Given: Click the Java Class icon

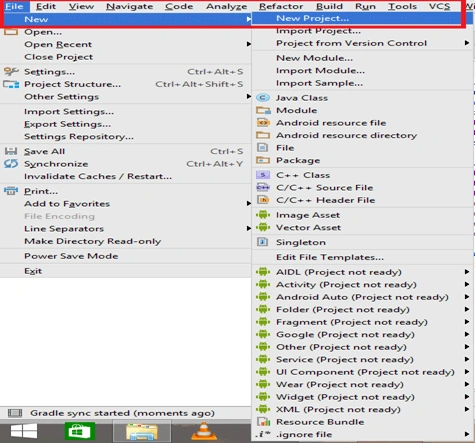Looking at the screenshot, I should click(263, 98).
